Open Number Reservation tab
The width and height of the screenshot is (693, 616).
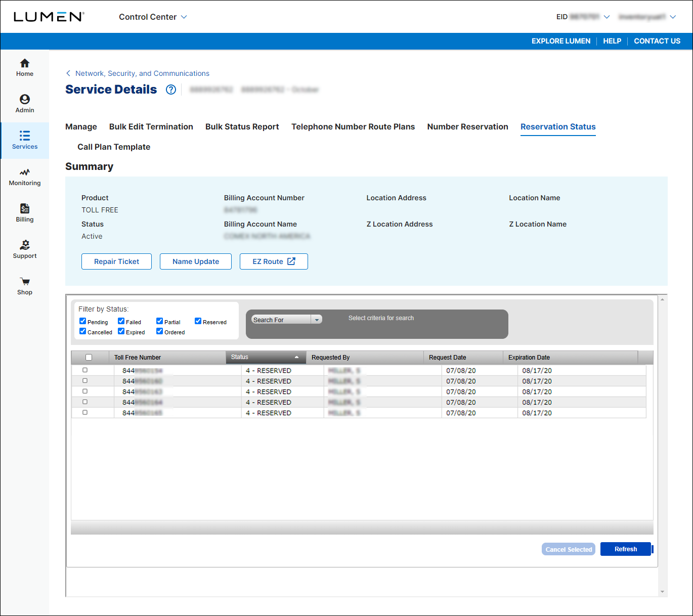coord(468,127)
